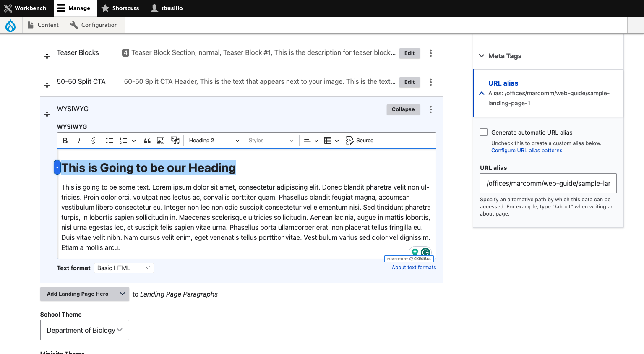Insert a bulleted list

(110, 141)
